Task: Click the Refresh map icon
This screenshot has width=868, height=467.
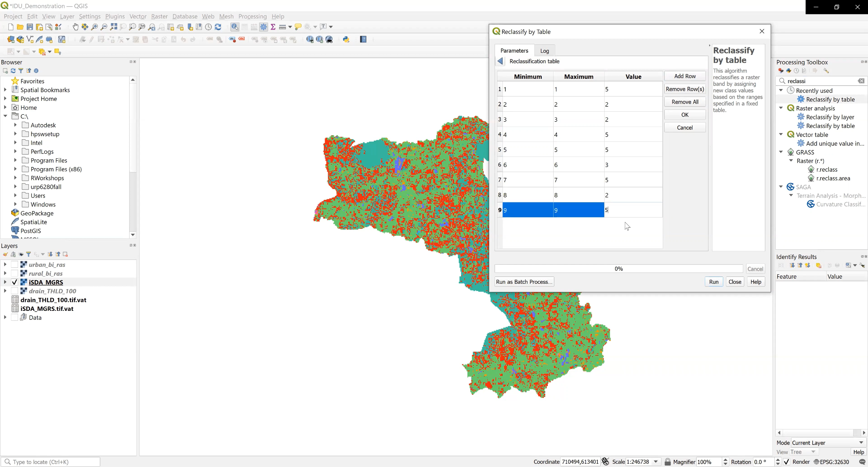Action: click(218, 27)
